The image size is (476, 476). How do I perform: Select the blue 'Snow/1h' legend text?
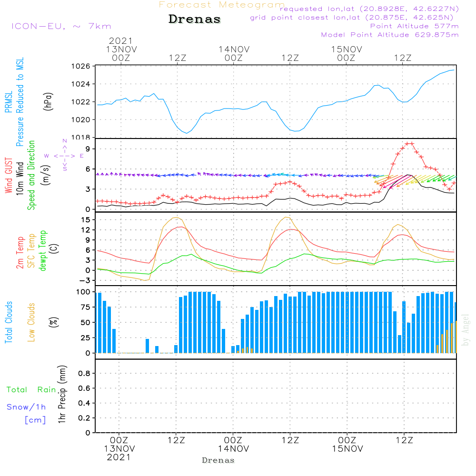click(x=26, y=407)
